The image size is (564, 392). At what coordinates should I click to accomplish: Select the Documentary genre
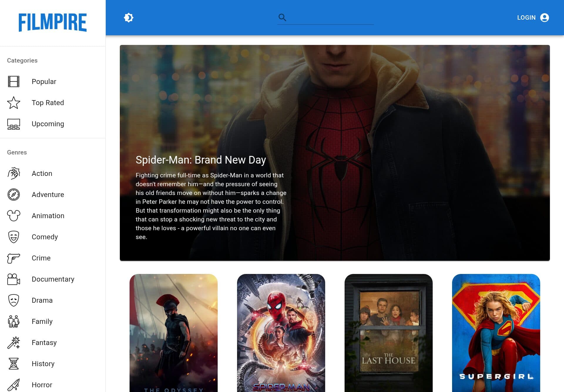(53, 279)
